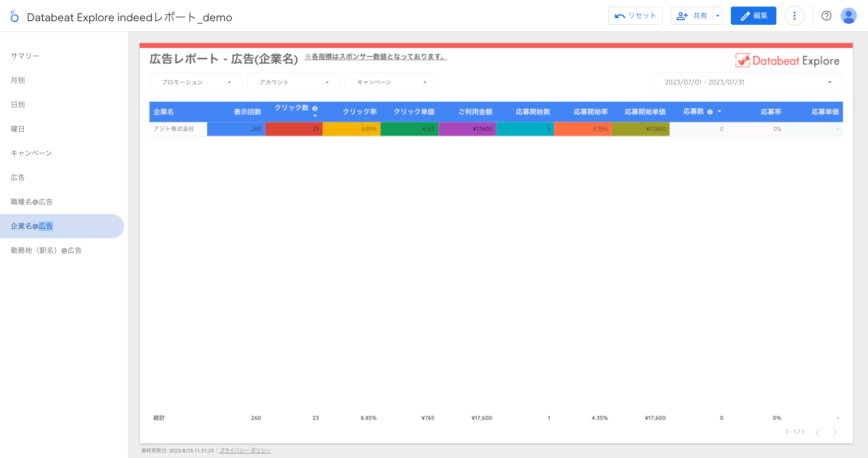The image size is (868, 458).
Task: Sort table by クリック率 column header
Action: coord(360,112)
